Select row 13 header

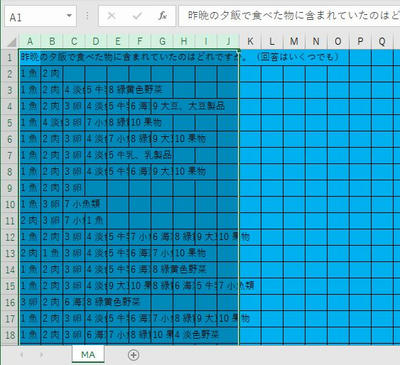coord(10,253)
